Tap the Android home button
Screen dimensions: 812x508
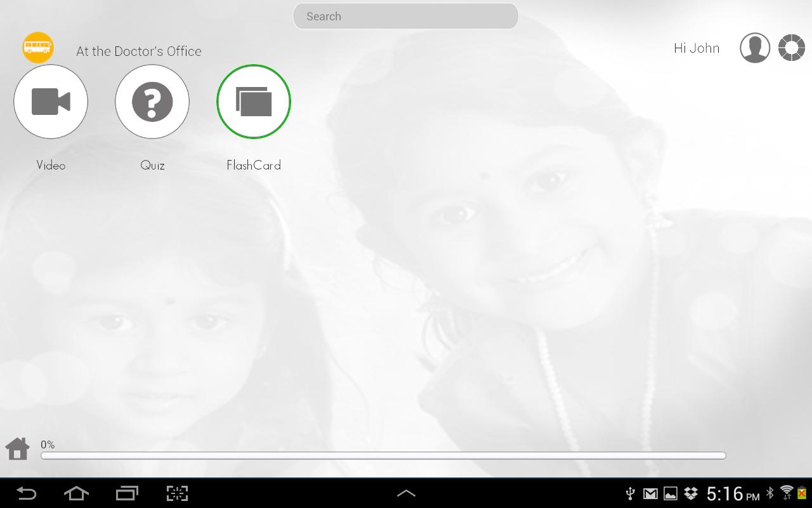76,493
